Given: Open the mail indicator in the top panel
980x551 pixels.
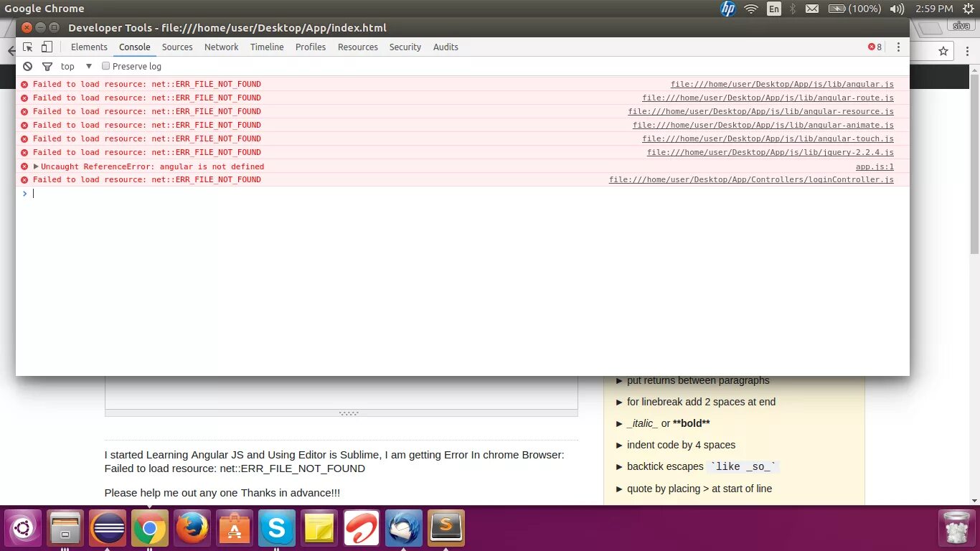Looking at the screenshot, I should (811, 9).
